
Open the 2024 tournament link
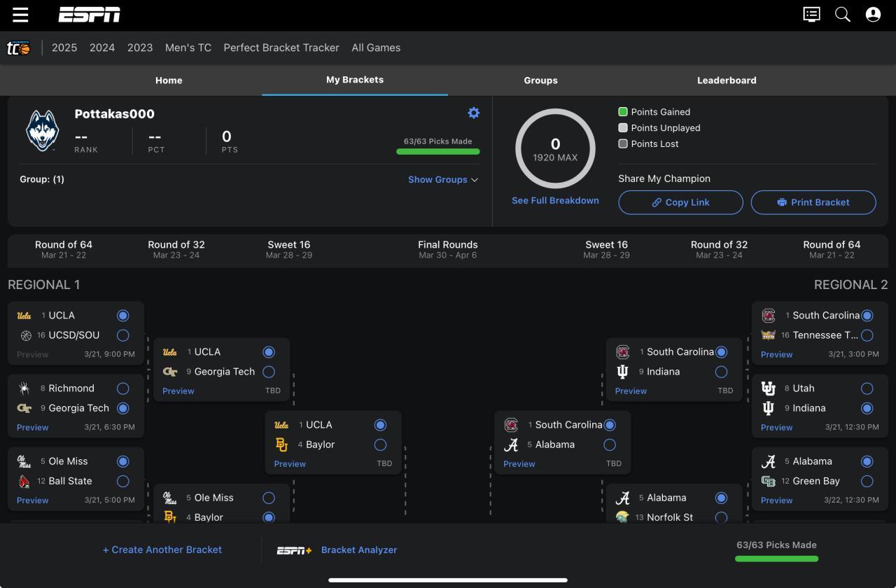102,48
